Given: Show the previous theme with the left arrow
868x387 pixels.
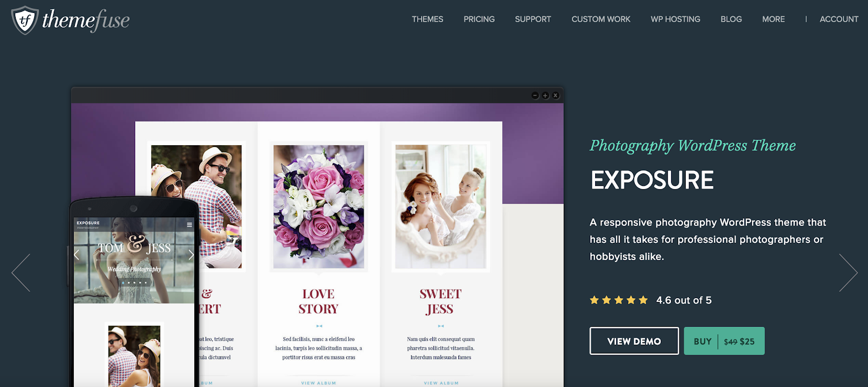Looking at the screenshot, I should pos(21,273).
